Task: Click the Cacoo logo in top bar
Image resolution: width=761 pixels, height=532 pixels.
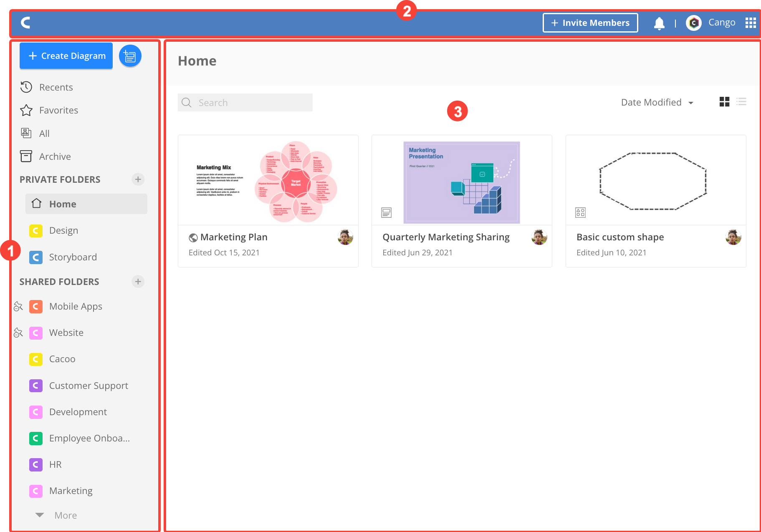Action: [x=25, y=23]
